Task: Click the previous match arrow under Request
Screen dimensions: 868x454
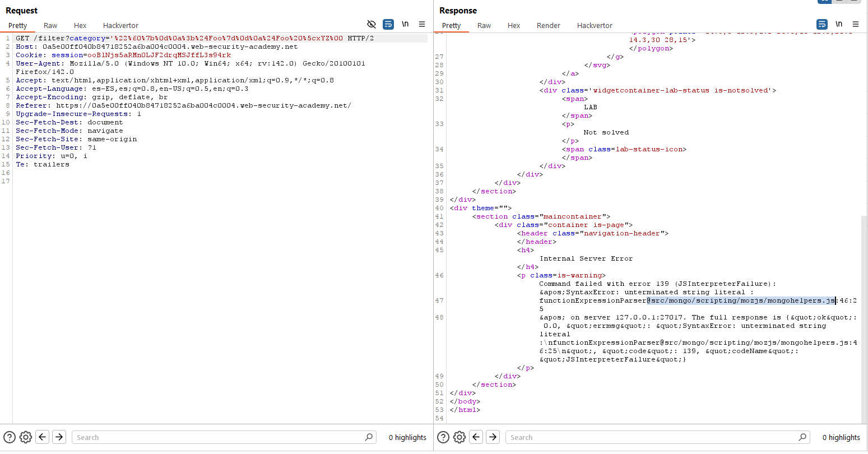Action: 43,437
